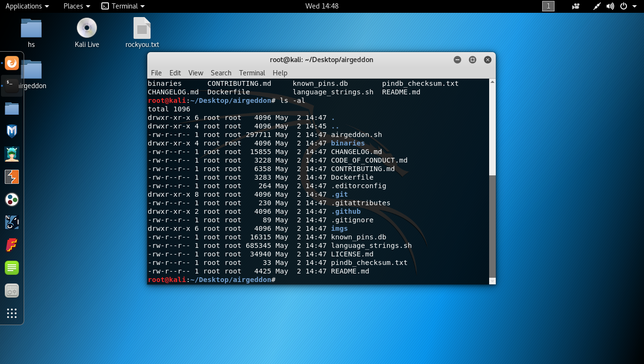Click the file size 4425
Viewport: 644px width, 364px height.
(263, 271)
